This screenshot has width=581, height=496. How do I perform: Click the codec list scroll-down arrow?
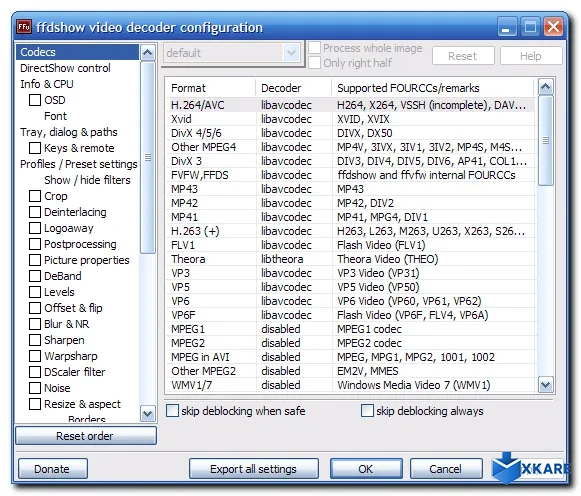[x=545, y=385]
